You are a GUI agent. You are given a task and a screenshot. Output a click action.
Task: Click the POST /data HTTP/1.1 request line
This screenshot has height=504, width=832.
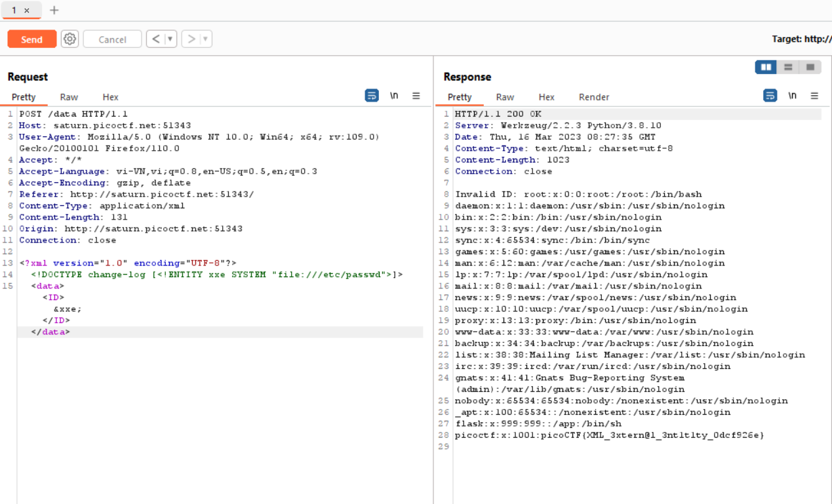point(73,114)
